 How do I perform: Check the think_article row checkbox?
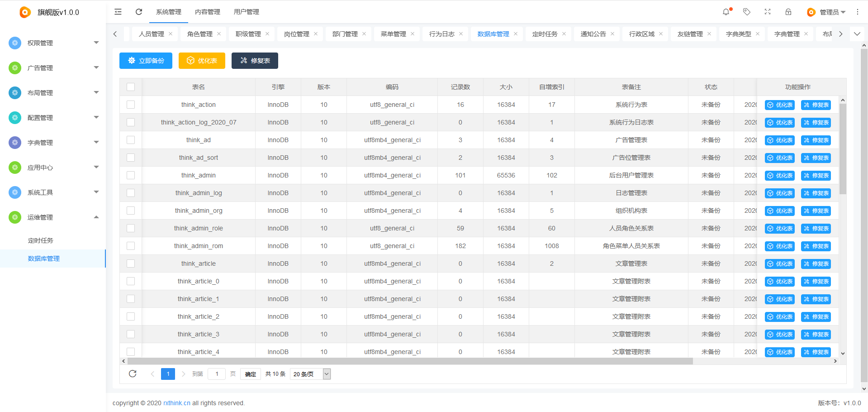[131, 263]
